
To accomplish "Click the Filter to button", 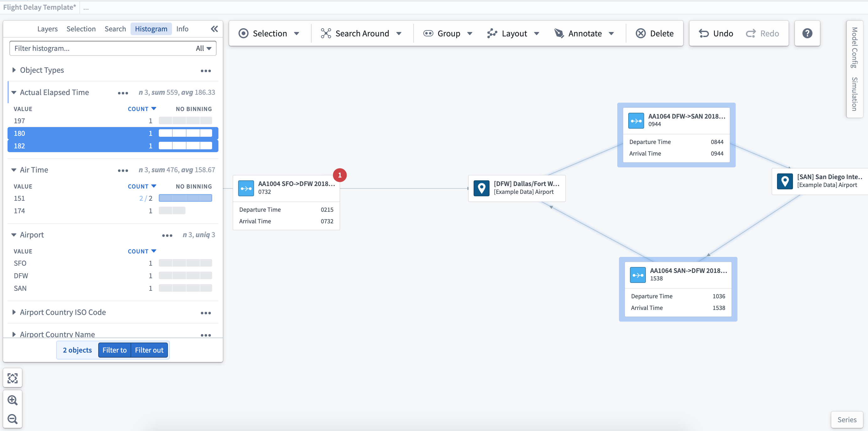I will [x=115, y=350].
